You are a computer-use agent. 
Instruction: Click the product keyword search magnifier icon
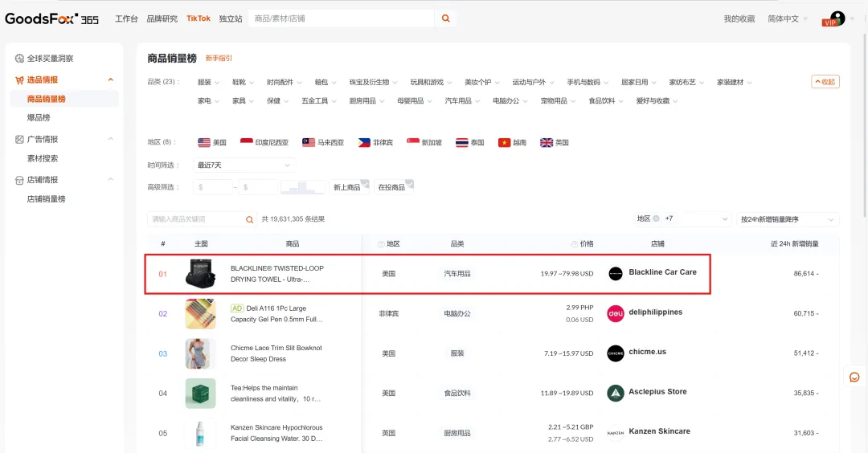(250, 219)
